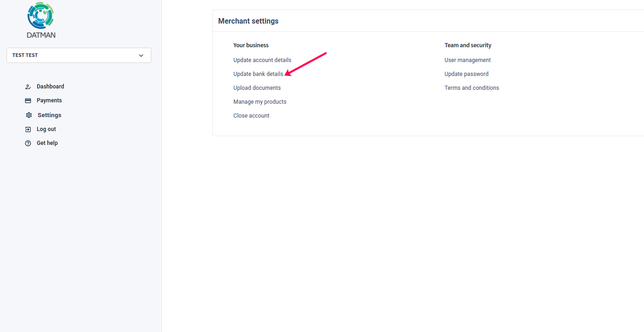This screenshot has width=644, height=332.
Task: Open Update bank details link
Action: [x=258, y=74]
